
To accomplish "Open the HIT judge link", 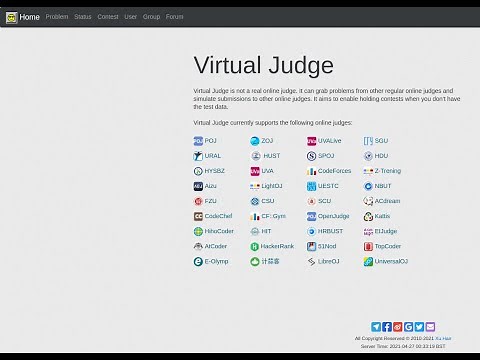I will [x=266, y=231].
